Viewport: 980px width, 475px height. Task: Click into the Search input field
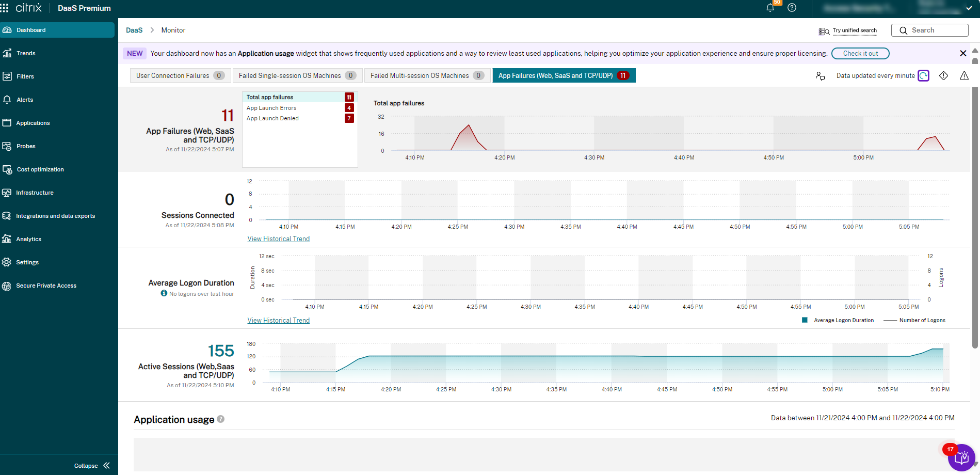(x=935, y=30)
